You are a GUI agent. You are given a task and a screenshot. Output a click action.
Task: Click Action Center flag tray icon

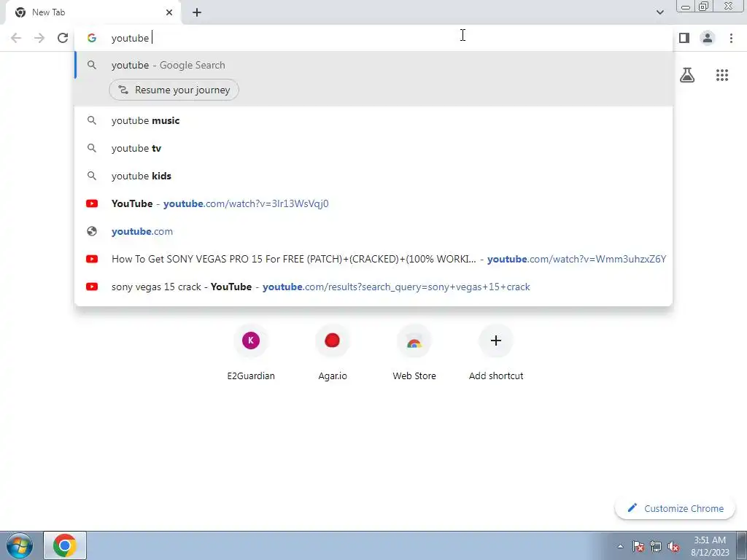click(x=638, y=546)
